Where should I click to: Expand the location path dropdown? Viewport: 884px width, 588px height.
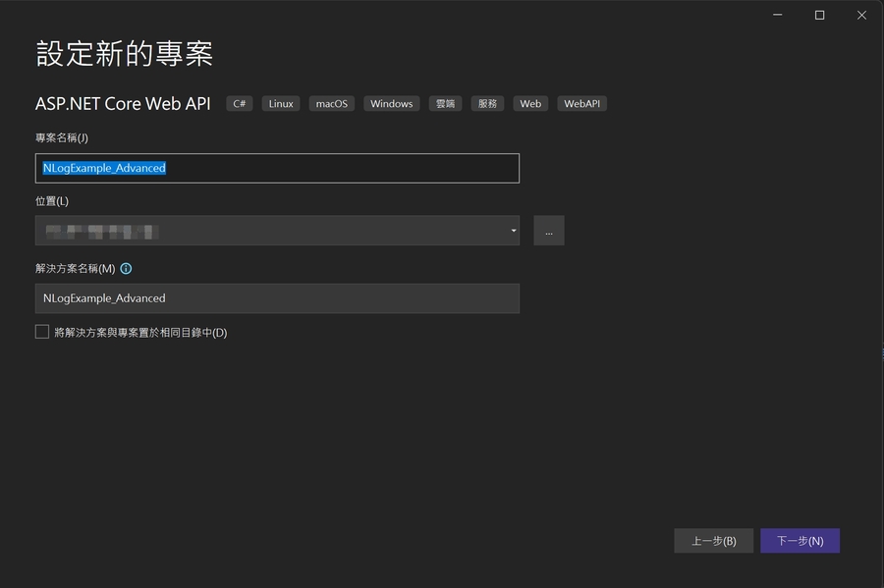(x=514, y=232)
